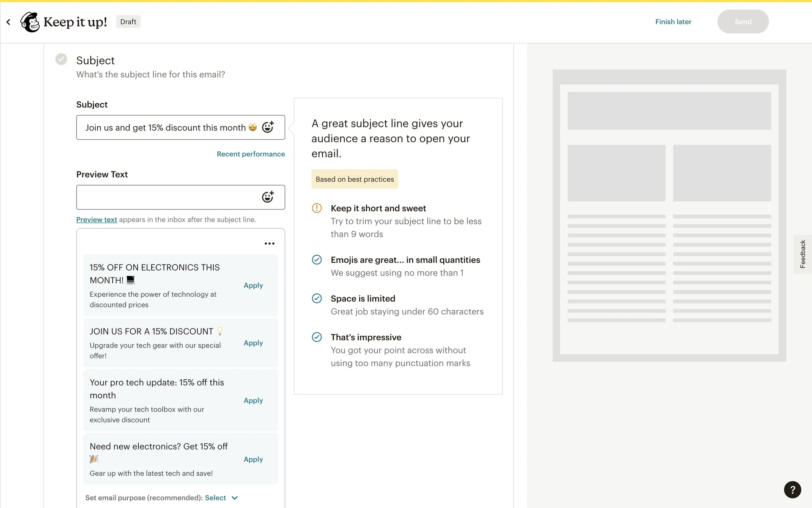
Task: Click the Subject section checkmark circle
Action: tap(61, 59)
